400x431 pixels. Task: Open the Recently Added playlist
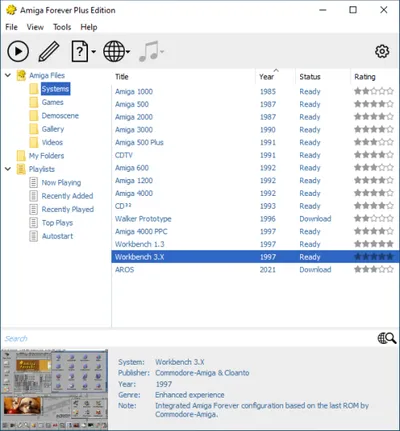click(x=67, y=196)
